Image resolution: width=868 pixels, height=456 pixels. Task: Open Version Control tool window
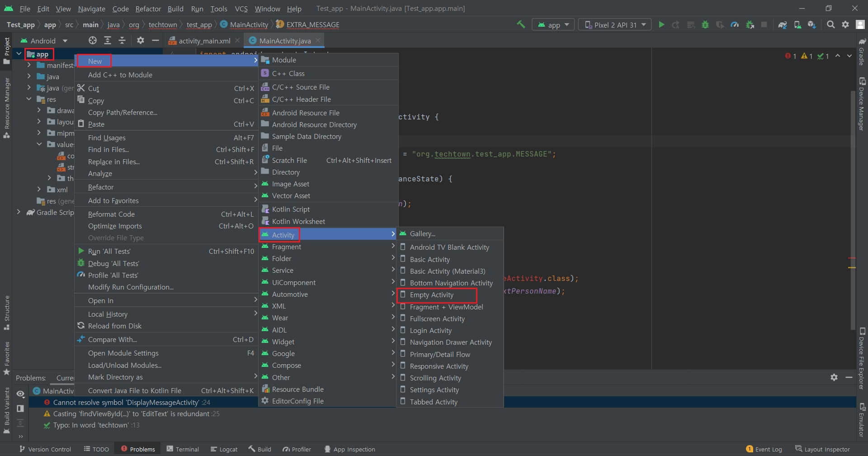(x=45, y=449)
